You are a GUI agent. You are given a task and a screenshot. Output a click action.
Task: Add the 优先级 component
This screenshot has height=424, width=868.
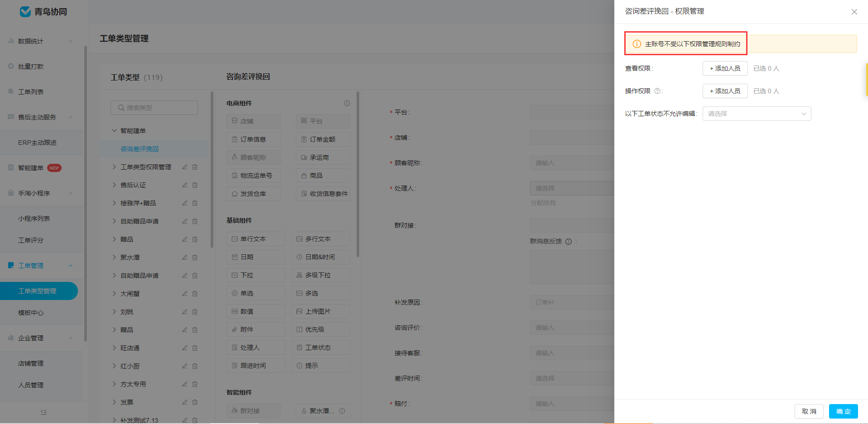point(321,329)
